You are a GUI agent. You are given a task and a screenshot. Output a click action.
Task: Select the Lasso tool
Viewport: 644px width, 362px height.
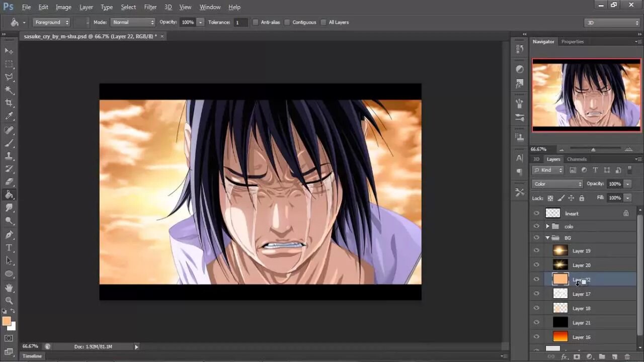(x=9, y=77)
